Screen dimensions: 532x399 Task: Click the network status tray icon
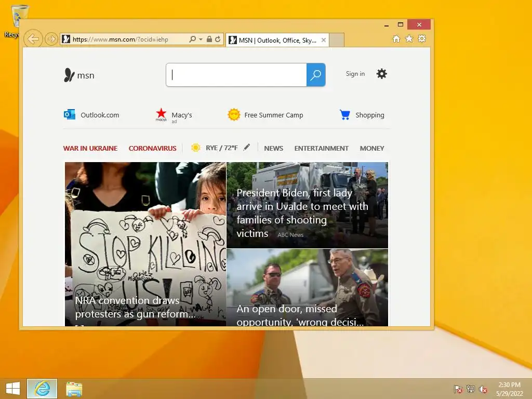(471, 389)
